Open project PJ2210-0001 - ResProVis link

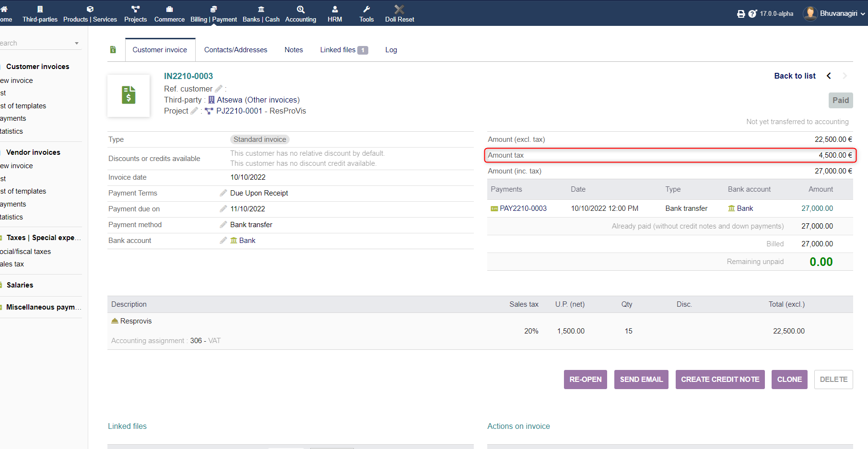pos(261,111)
